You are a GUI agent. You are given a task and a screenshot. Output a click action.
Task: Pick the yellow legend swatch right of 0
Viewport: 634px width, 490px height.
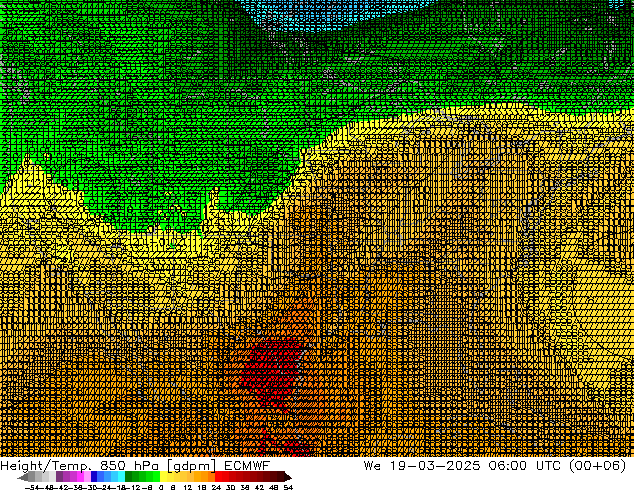164,476
